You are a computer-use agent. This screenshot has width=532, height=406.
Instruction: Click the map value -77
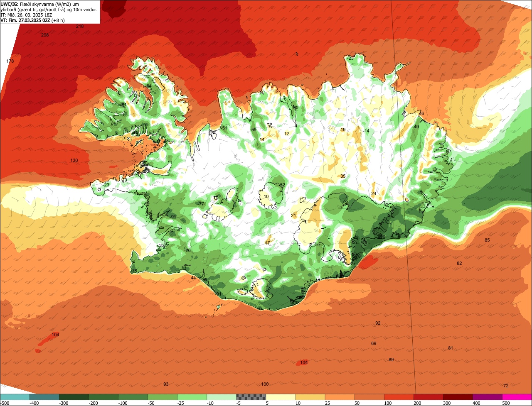(x=201, y=203)
